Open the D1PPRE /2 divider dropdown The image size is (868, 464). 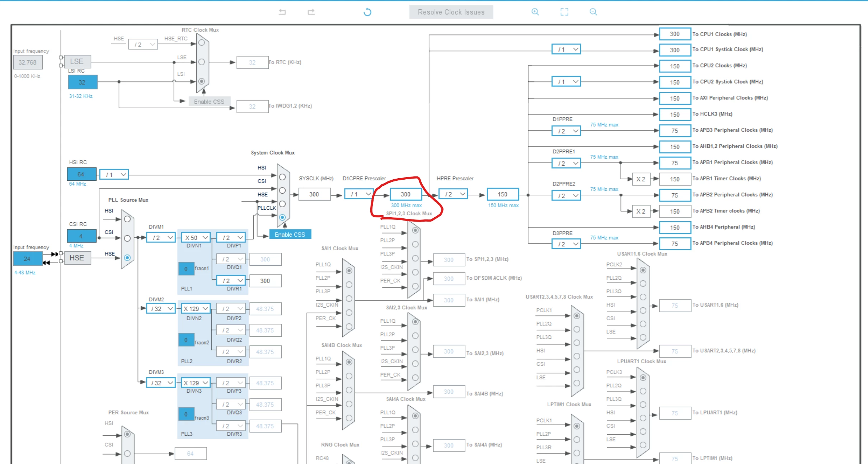pyautogui.click(x=566, y=131)
